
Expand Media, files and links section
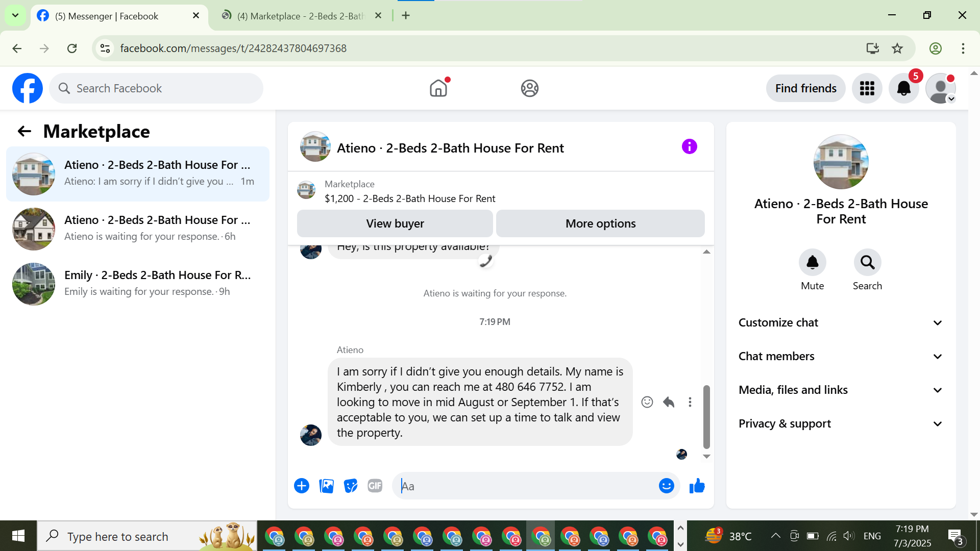tap(840, 390)
